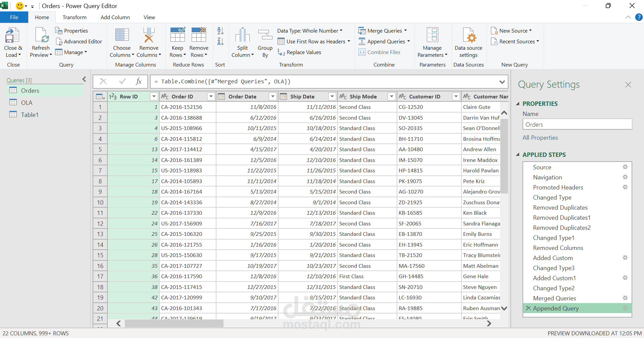Click the horizontal scrollbar thumb
The image size is (644, 338).
click(174, 323)
